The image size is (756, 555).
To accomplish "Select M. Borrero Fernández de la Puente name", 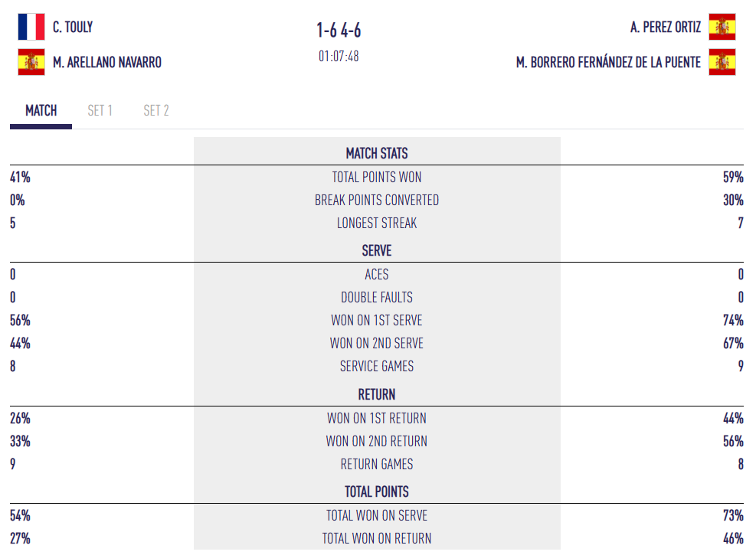I will (x=609, y=63).
